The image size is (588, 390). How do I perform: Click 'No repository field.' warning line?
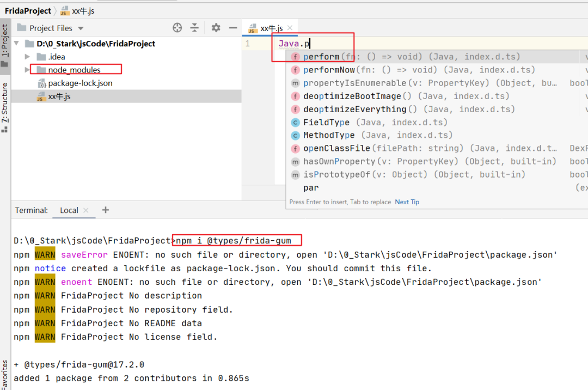(x=124, y=309)
